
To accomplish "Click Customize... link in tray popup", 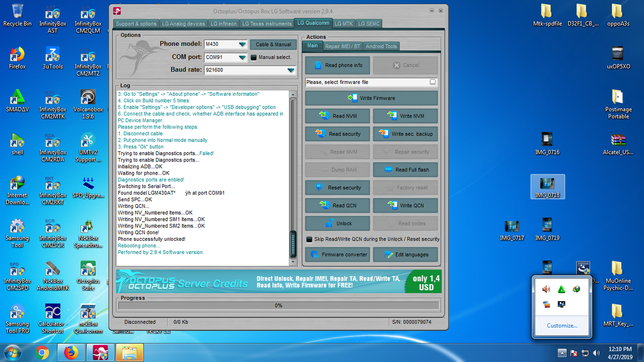I will [562, 325].
